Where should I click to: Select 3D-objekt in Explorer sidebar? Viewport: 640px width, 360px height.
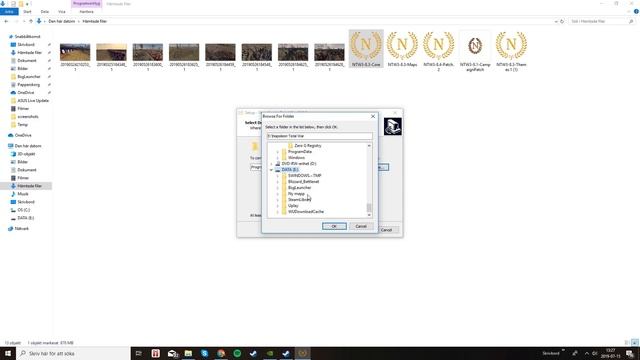click(26, 154)
